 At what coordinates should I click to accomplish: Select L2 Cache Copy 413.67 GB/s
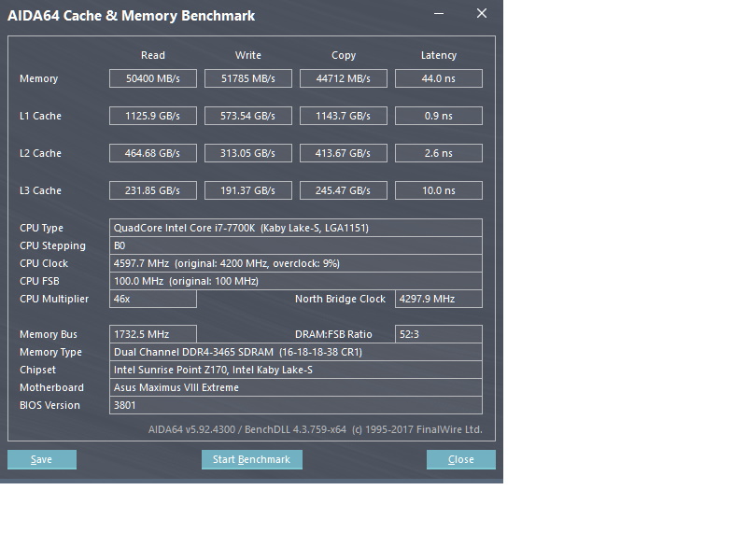point(344,153)
